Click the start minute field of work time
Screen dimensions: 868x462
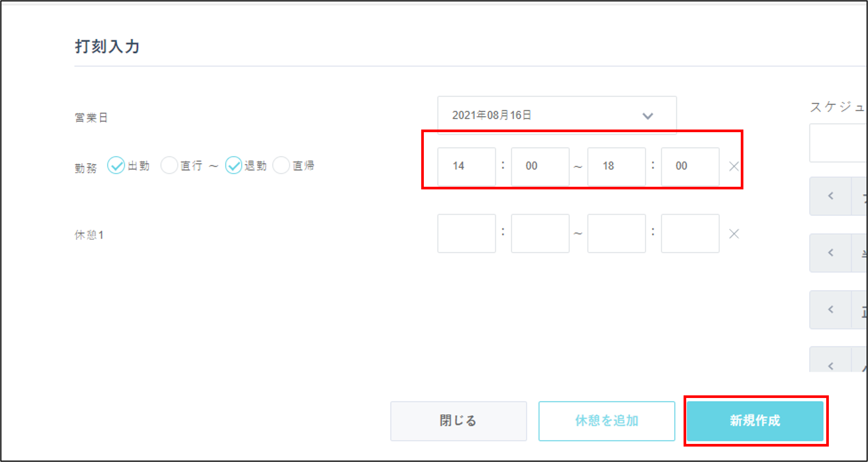click(540, 166)
